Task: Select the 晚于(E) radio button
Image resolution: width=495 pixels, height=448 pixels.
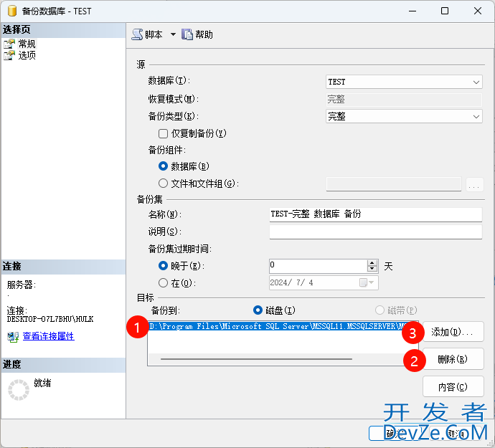Action: [163, 266]
